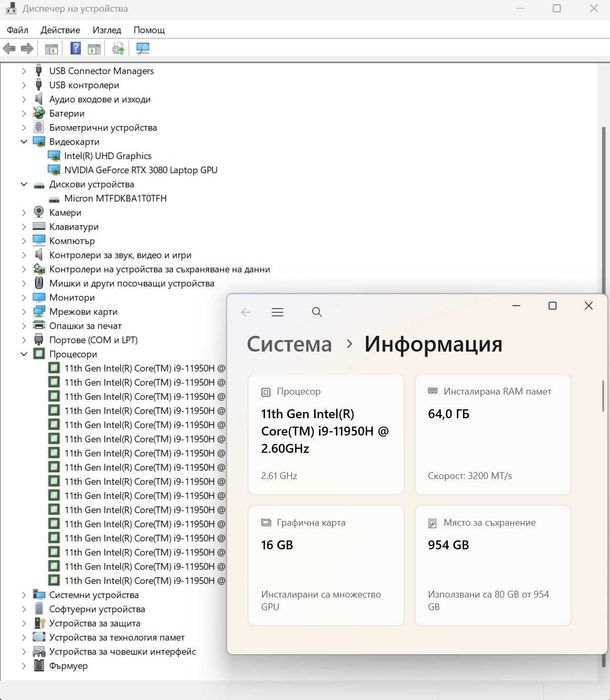The height and width of the screenshot is (700, 610).
Task: Click the Forward arrow in Device Manager toolbar
Action: click(27, 48)
